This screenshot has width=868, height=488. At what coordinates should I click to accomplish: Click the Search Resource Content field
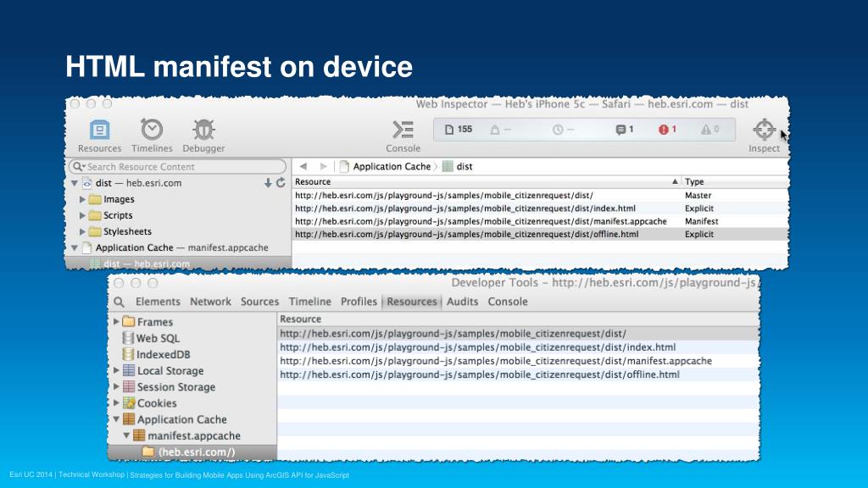click(x=177, y=167)
